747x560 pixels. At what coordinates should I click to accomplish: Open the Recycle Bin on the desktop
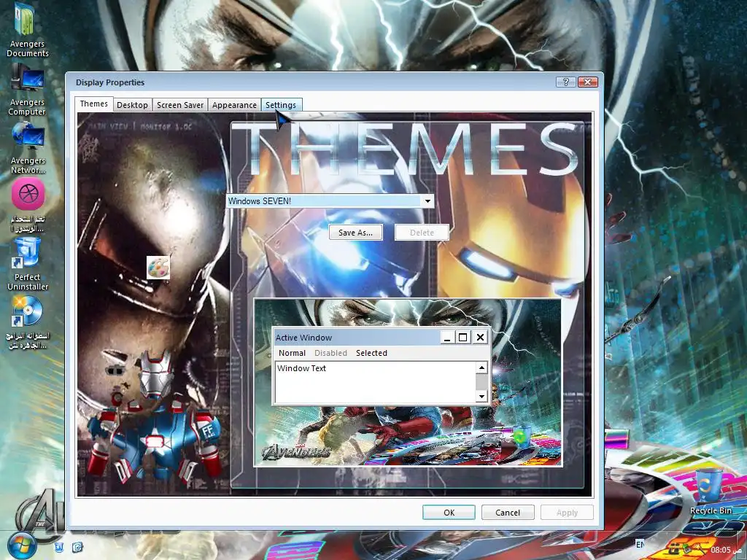coord(711,491)
